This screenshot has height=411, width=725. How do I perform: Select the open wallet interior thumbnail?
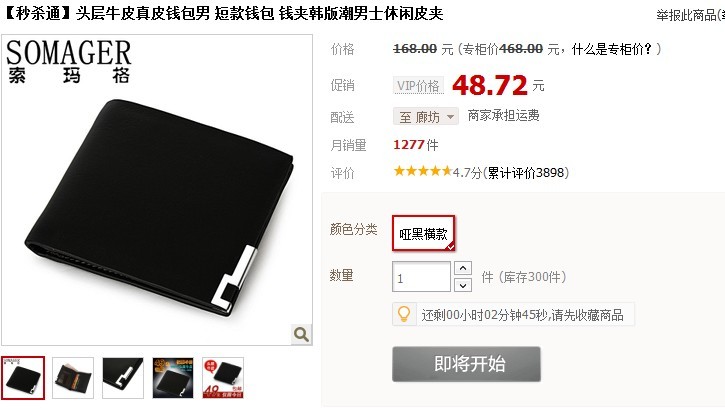click(x=73, y=378)
